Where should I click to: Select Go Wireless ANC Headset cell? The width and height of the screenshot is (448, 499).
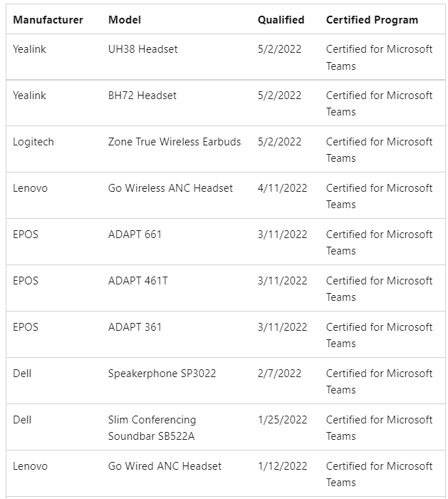(170, 188)
